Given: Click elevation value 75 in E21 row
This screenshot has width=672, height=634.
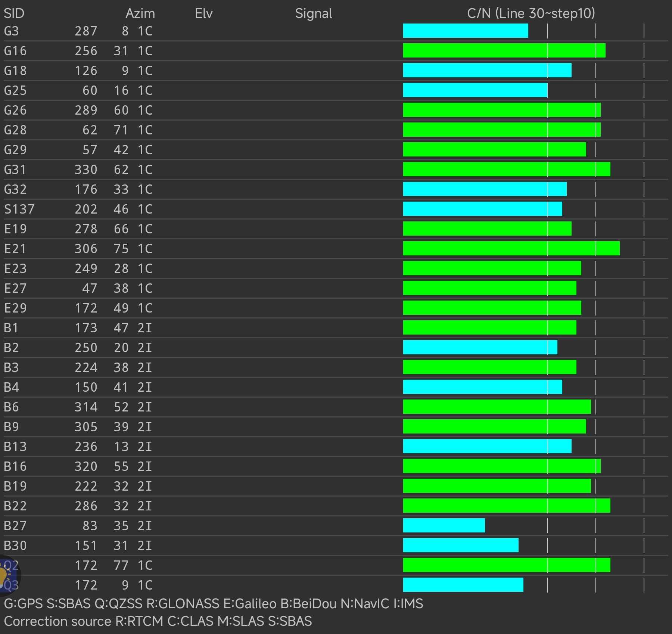Looking at the screenshot, I should pyautogui.click(x=121, y=249).
